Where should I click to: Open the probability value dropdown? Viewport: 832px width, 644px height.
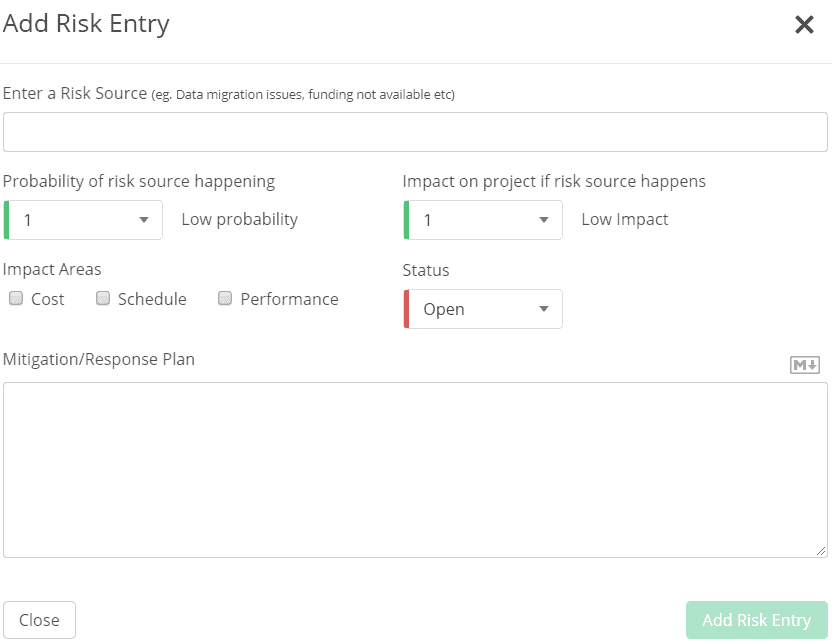[x=83, y=220]
